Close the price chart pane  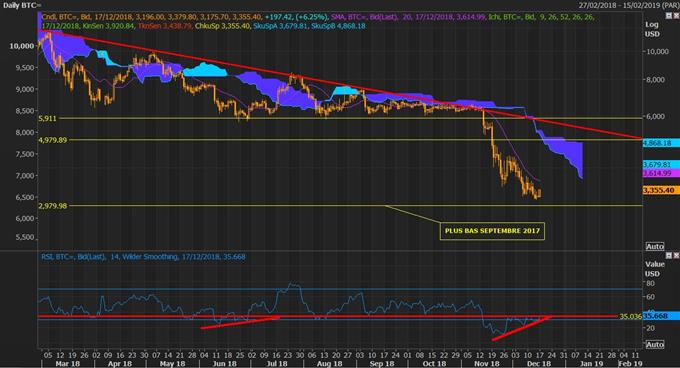(676, 16)
